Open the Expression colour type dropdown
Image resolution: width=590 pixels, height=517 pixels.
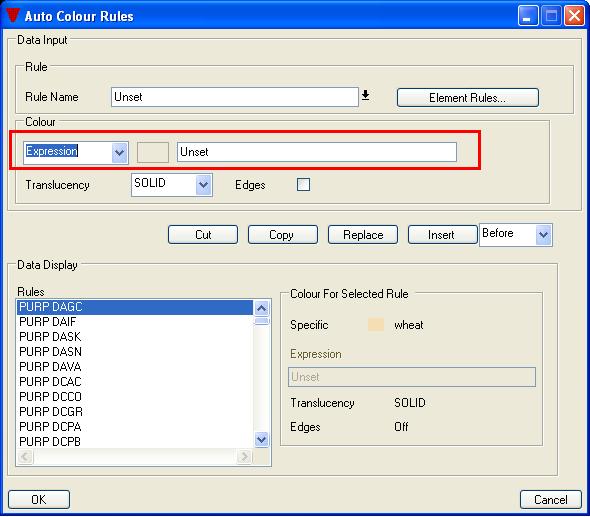[120, 152]
